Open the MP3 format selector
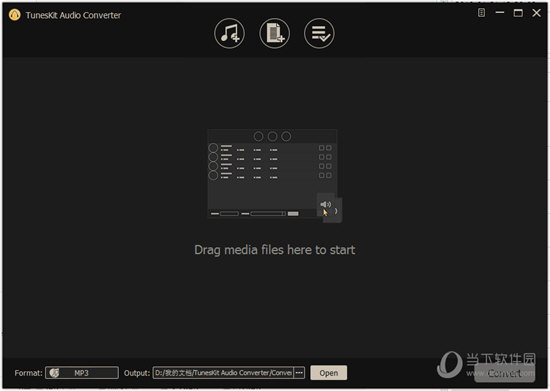This screenshot has width=550, height=391. (x=82, y=373)
